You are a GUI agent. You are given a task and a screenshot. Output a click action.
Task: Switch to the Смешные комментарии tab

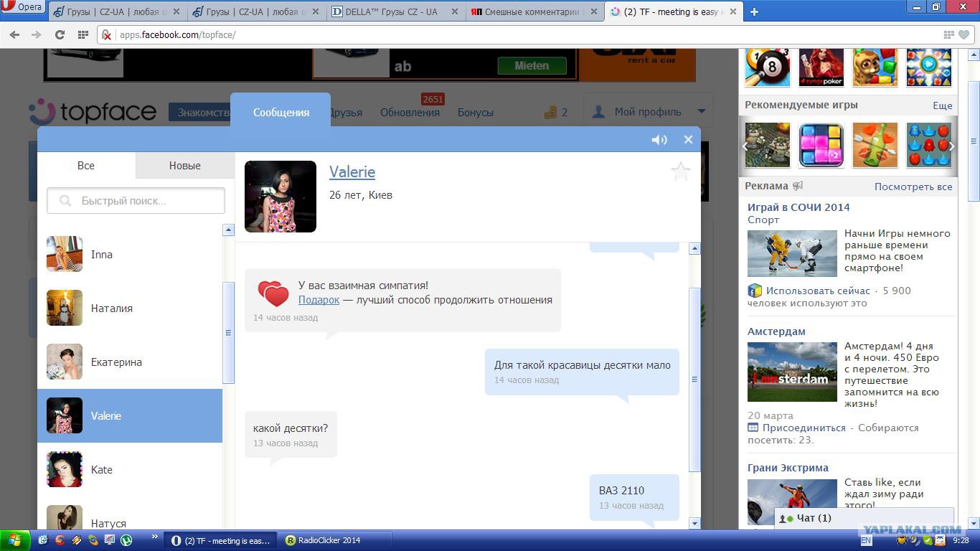[x=534, y=11]
